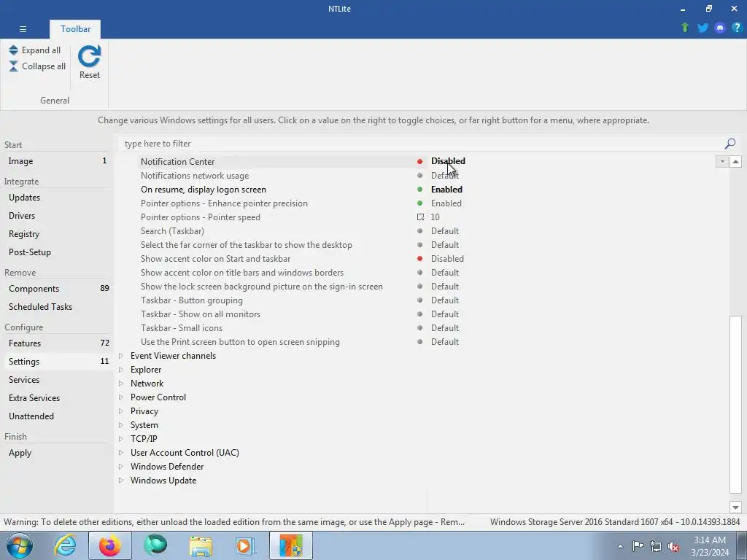Image resolution: width=747 pixels, height=560 pixels.
Task: Open Firefox from the taskbar
Action: (109, 545)
